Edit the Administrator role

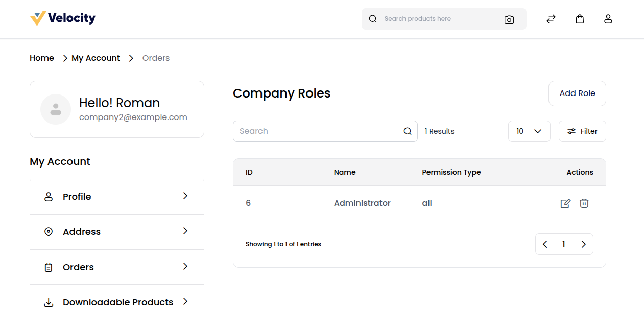tap(565, 203)
